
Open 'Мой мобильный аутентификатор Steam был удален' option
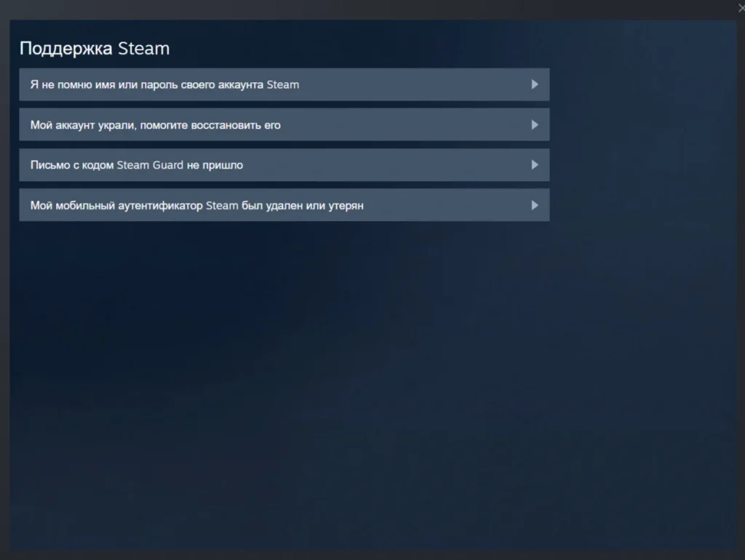196,205
